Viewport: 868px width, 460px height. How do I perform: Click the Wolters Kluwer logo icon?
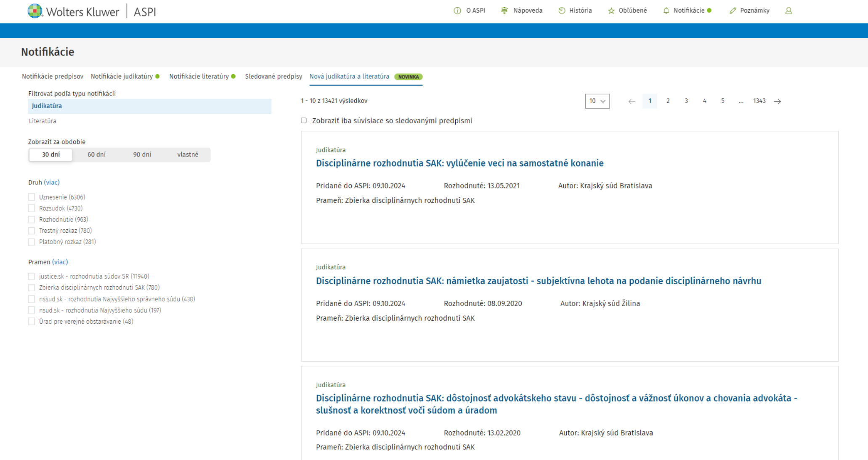pos(35,11)
